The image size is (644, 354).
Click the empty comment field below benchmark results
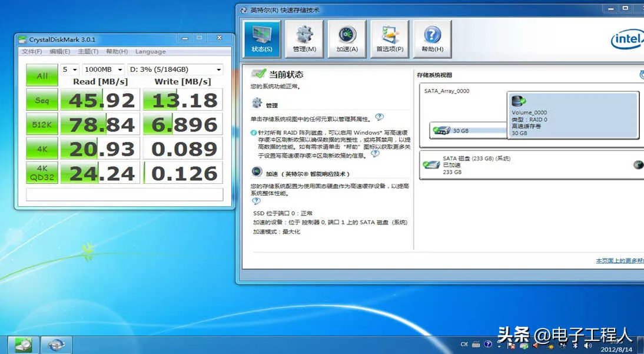click(124, 194)
